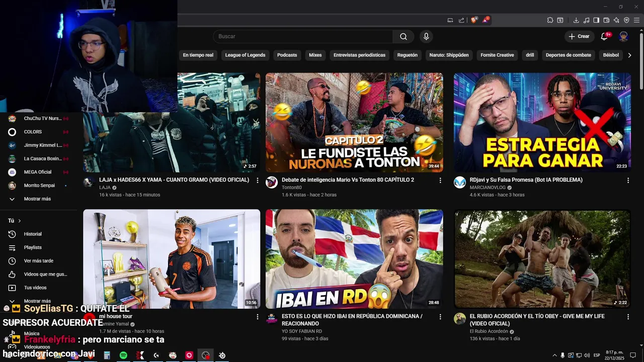Open video title RDjavi y Su Falsa Promesa
Image resolution: width=644 pixels, height=362 pixels.
click(x=526, y=179)
